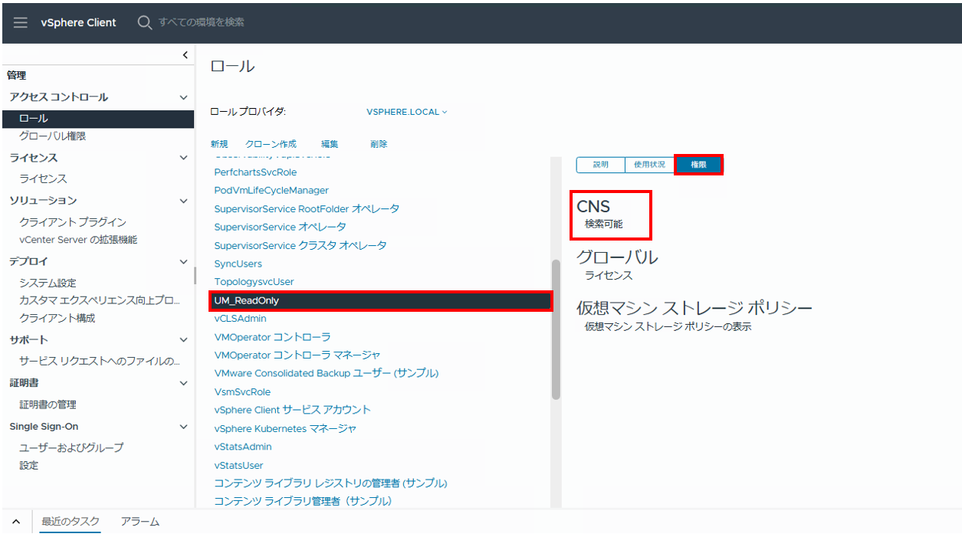Open the VSPHERE.LOCAL role provider dropdown
The width and height of the screenshot is (962, 560).
pos(406,112)
